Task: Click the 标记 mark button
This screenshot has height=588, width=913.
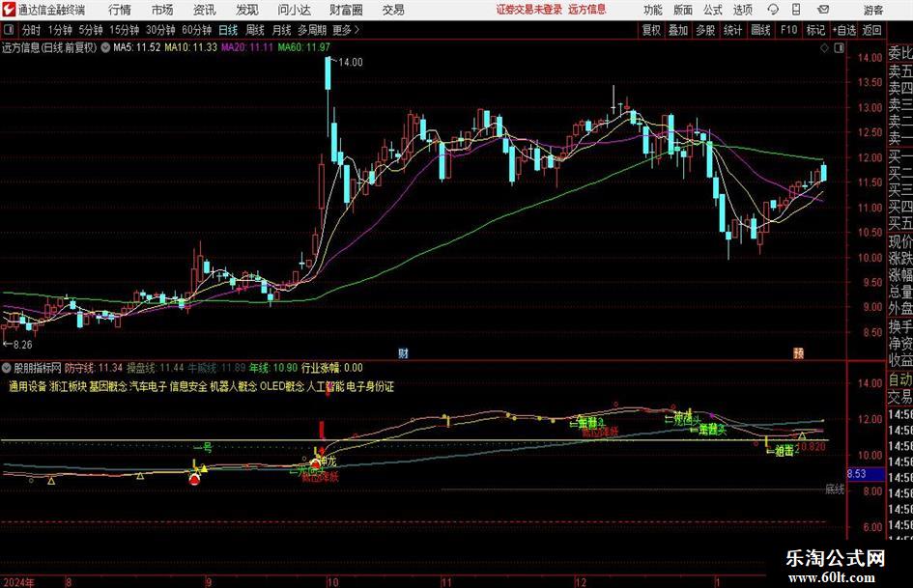Action: click(x=815, y=30)
